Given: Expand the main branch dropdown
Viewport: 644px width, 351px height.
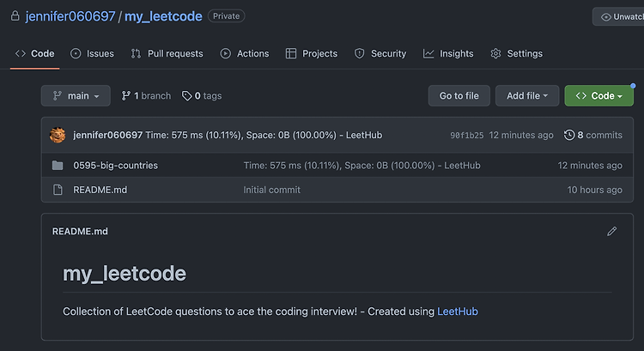Looking at the screenshot, I should click(x=76, y=95).
